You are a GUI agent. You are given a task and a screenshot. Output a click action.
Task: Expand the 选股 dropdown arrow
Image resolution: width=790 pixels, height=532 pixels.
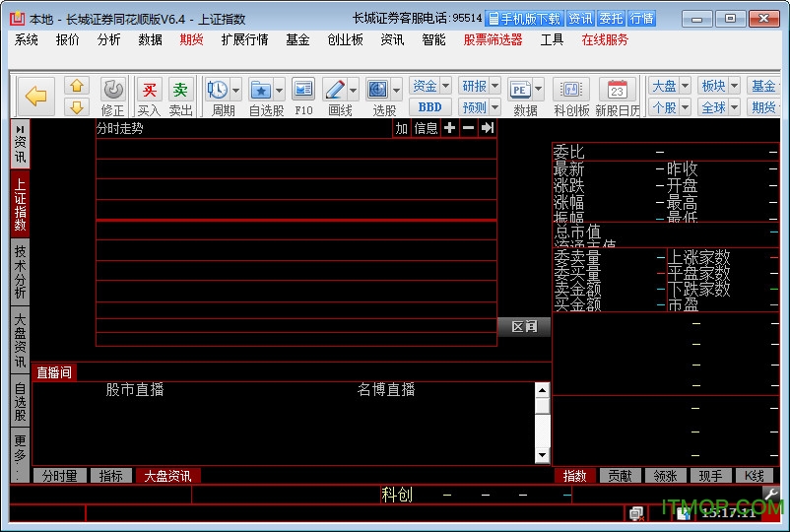(x=396, y=91)
